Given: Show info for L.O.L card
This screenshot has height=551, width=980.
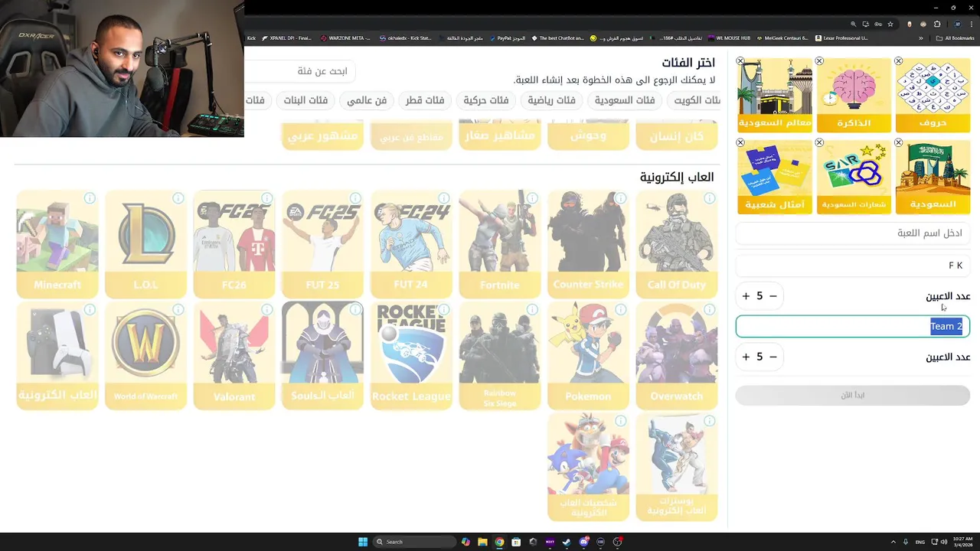Looking at the screenshot, I should coord(178,198).
